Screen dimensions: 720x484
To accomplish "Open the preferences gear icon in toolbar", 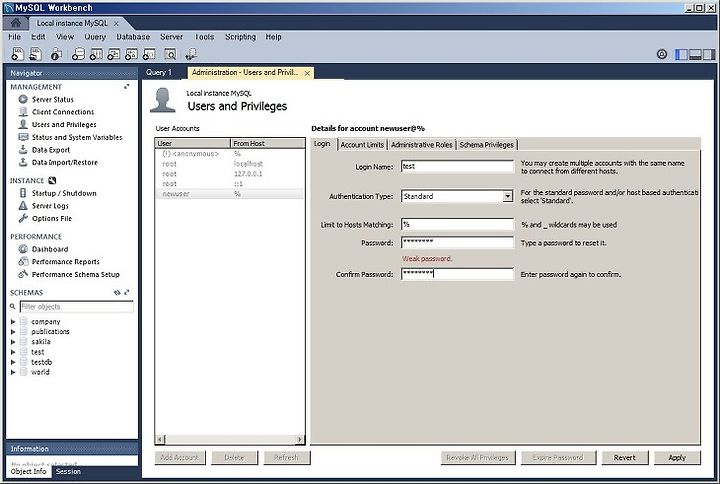I will tap(661, 54).
